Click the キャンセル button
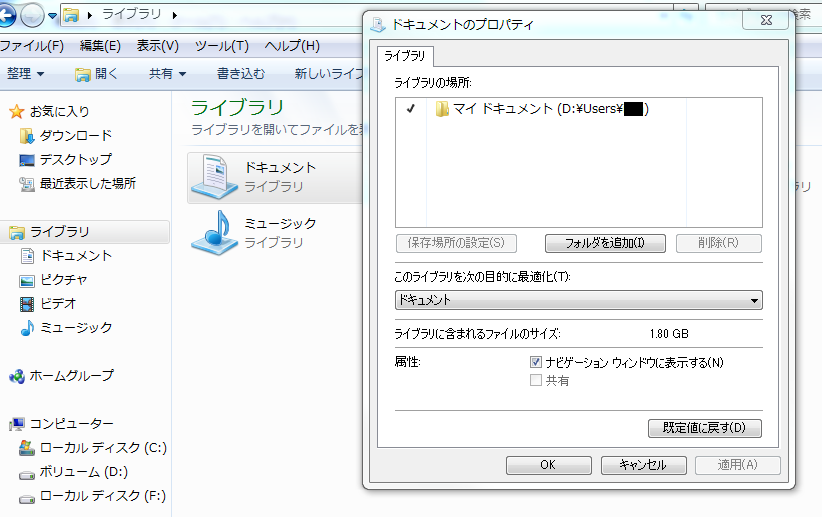Viewport: 822px width, 517px height. (x=643, y=465)
